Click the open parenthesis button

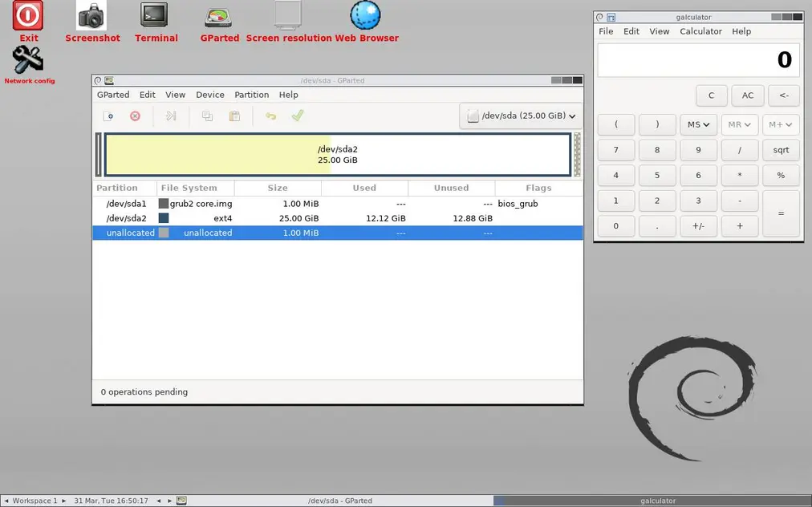click(615, 125)
